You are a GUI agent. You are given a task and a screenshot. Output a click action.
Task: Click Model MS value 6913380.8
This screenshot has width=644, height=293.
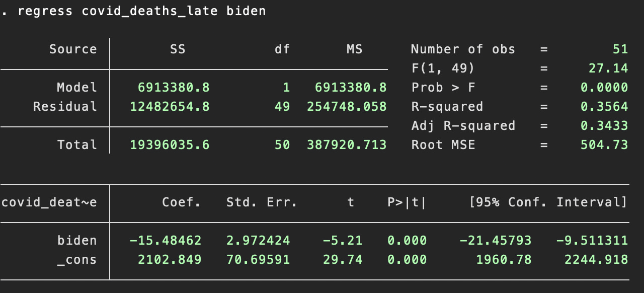351,88
